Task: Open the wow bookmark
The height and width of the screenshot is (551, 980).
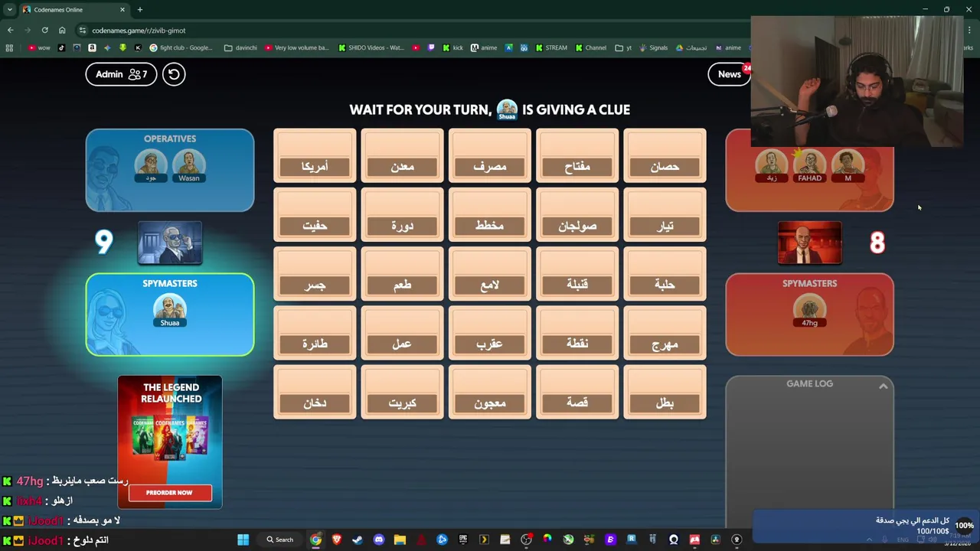Action: pyautogui.click(x=39, y=47)
